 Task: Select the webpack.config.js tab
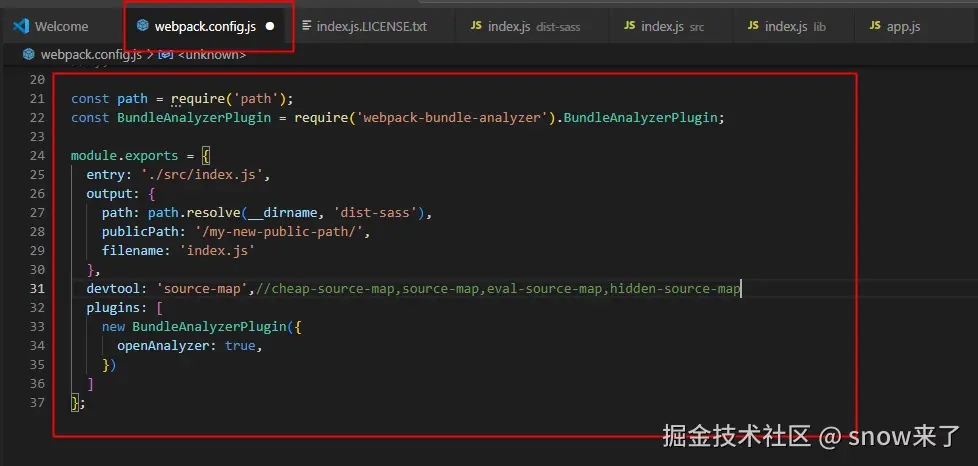click(208, 26)
